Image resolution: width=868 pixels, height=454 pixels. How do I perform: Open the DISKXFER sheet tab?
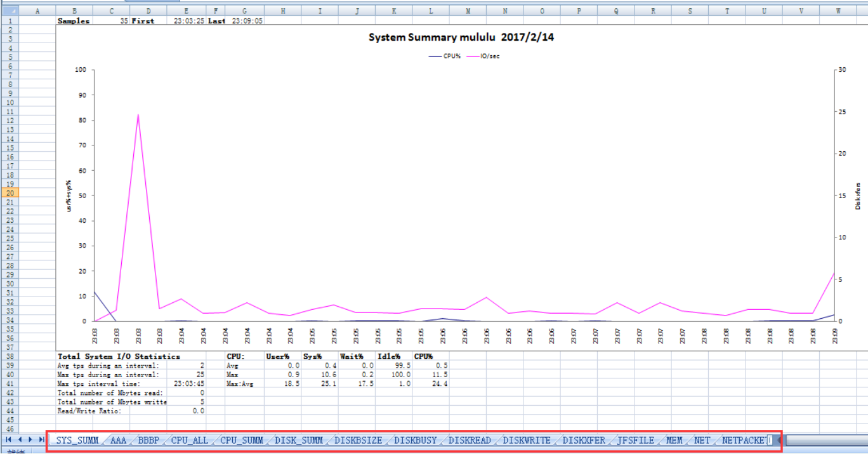pos(584,440)
